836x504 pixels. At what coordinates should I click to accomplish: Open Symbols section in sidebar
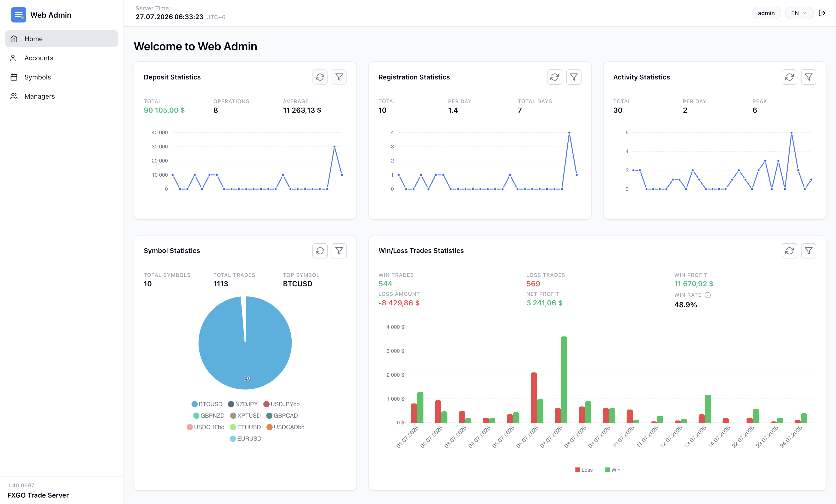click(x=62, y=77)
